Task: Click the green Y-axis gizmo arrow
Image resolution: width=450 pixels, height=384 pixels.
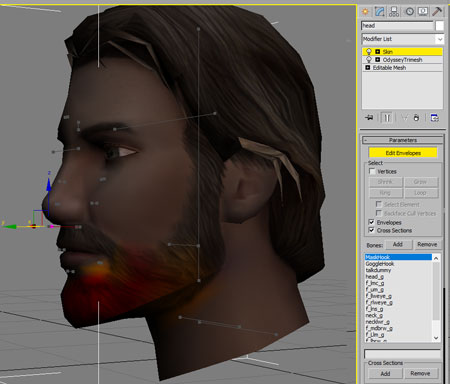Action: point(10,227)
